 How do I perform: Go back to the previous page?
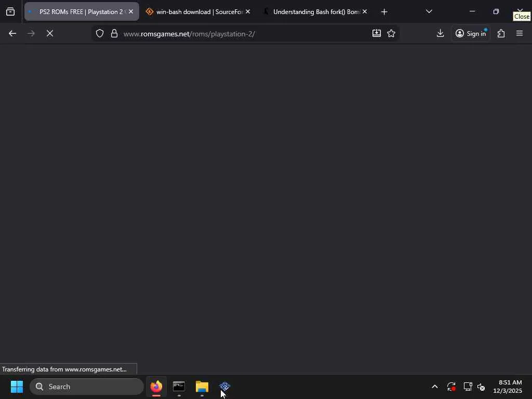click(x=12, y=34)
